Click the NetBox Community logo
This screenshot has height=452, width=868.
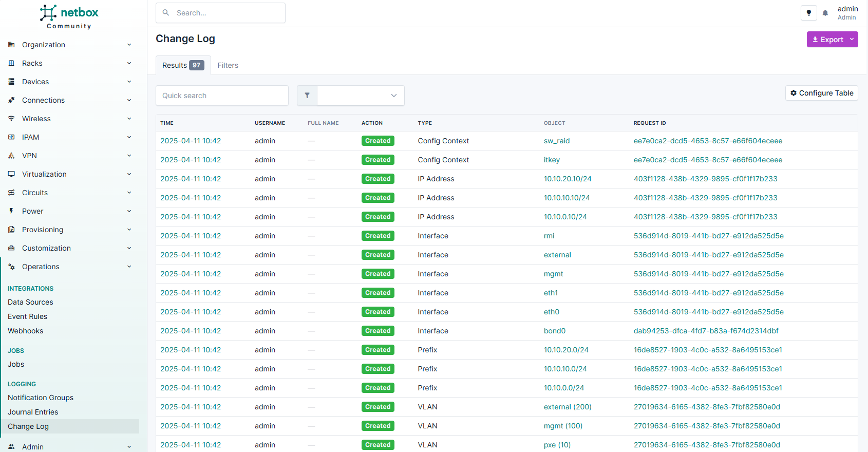[x=69, y=17]
